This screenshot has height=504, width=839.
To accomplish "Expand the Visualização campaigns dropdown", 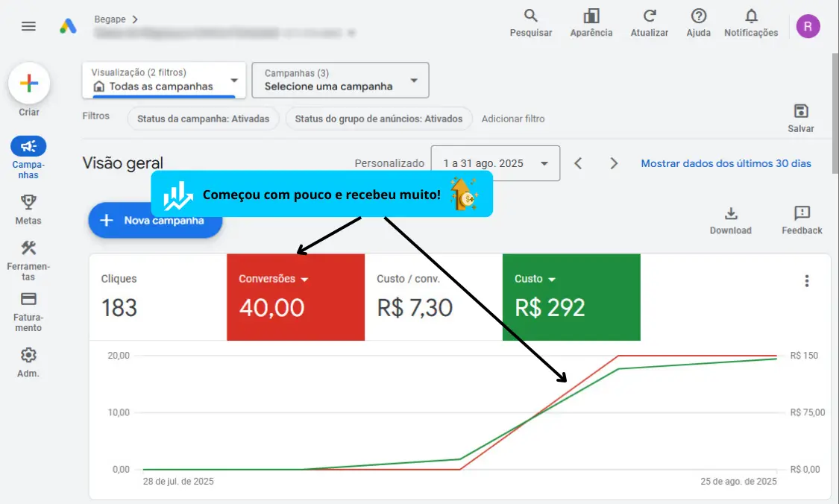I will click(x=163, y=80).
